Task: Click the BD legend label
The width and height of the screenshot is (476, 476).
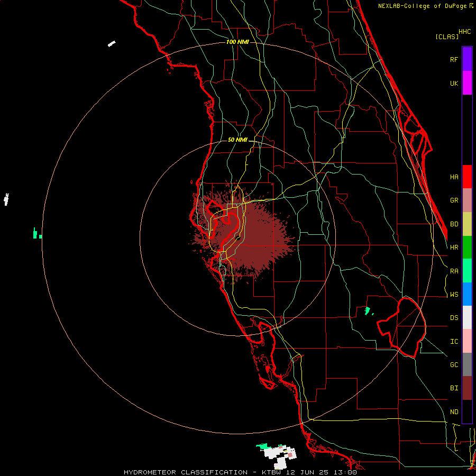Action: pos(454,224)
